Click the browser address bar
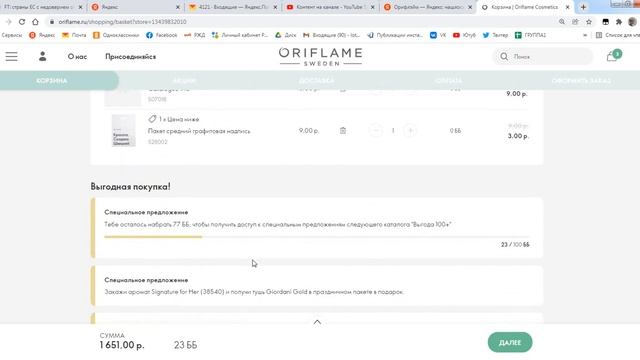Image resolution: width=640 pixels, height=360 pixels. pyautogui.click(x=302, y=22)
